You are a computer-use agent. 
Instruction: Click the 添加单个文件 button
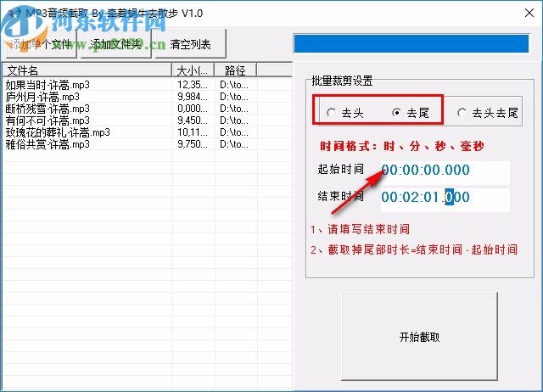pos(42,44)
